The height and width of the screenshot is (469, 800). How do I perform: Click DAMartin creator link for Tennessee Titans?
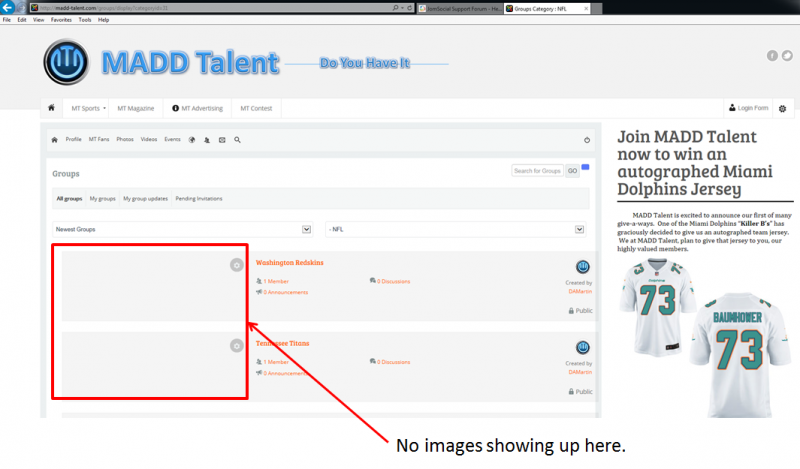[x=580, y=372]
